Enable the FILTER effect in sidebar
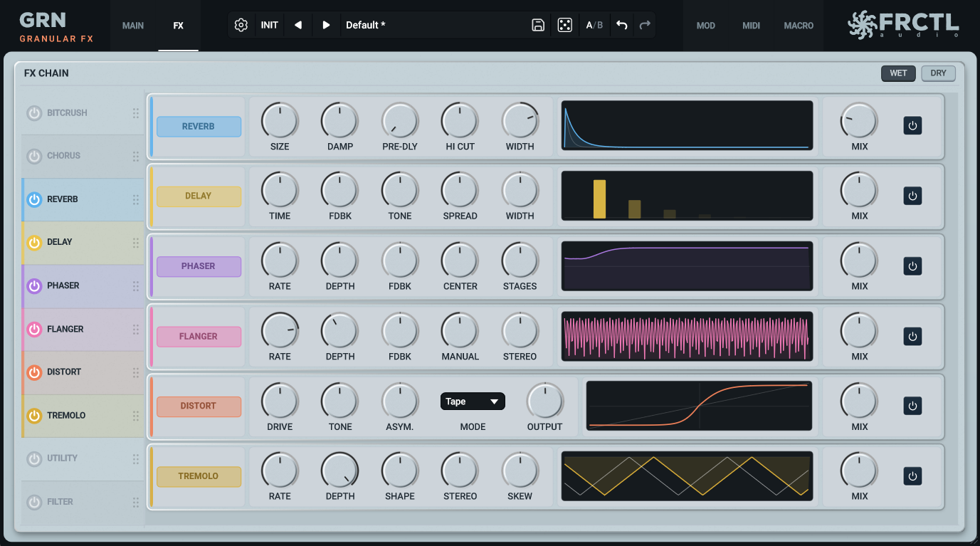Screen dimensions: 980x546 [x=34, y=503]
